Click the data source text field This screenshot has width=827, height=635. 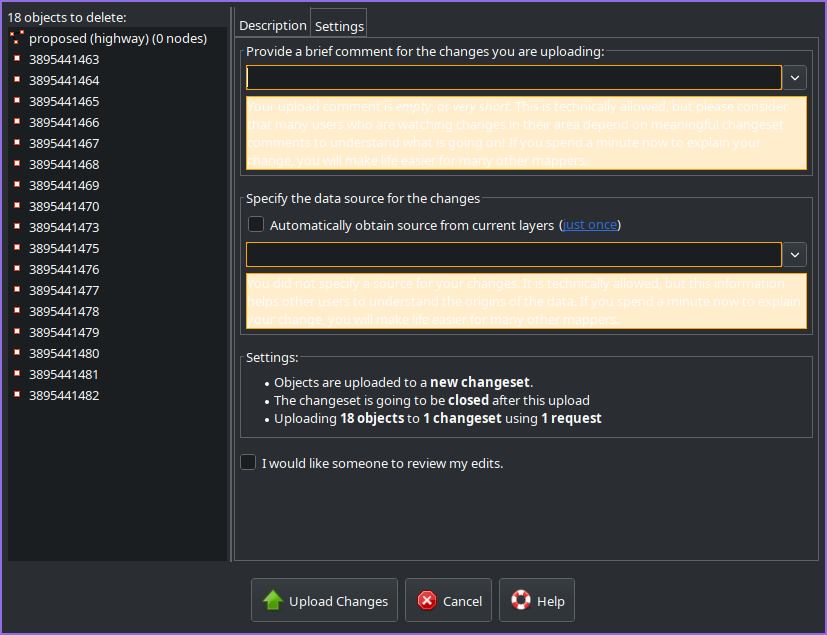pyautogui.click(x=513, y=255)
